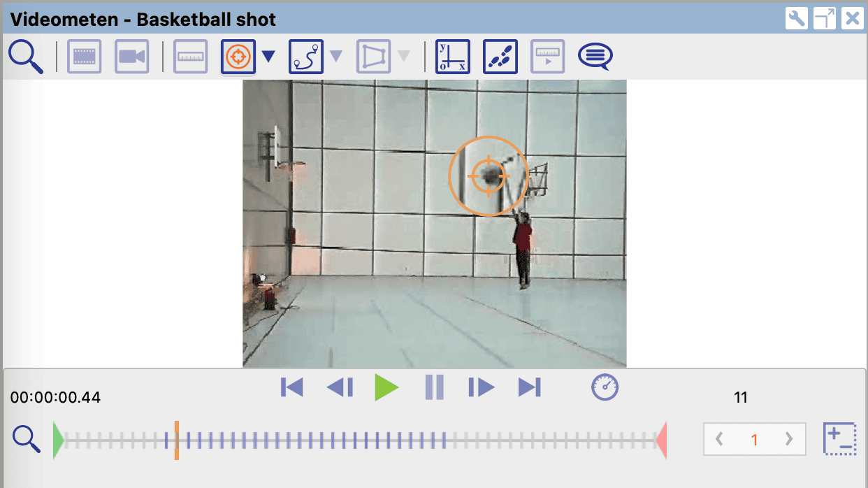Click the magnifier zoom tool in toolbar
Screen dimensions: 868x488
pos(26,57)
